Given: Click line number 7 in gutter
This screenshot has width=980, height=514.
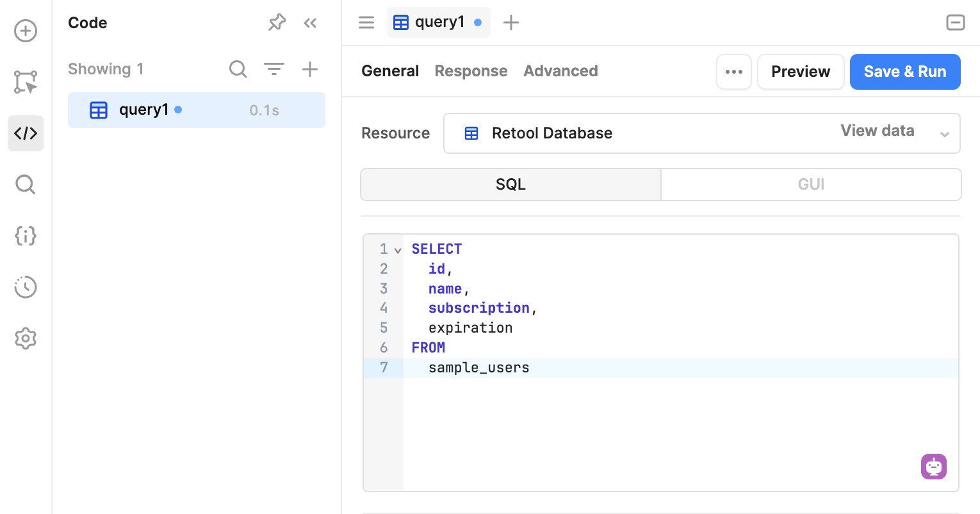Looking at the screenshot, I should tap(384, 367).
